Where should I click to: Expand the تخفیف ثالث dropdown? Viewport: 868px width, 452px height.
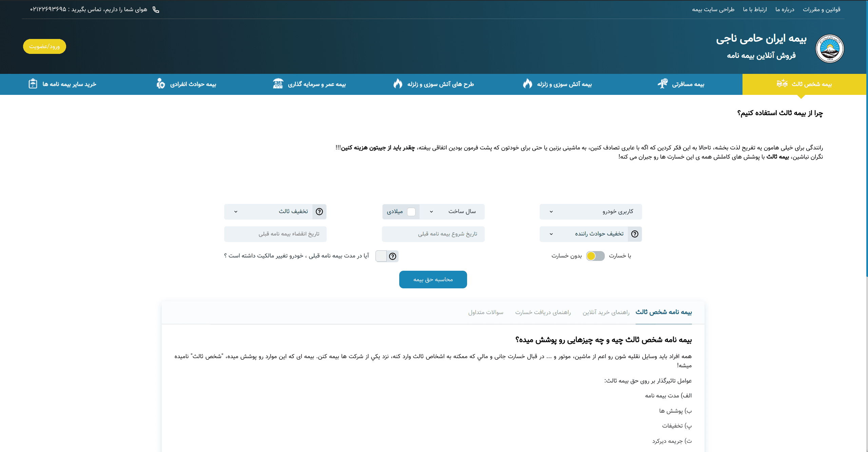click(x=268, y=212)
